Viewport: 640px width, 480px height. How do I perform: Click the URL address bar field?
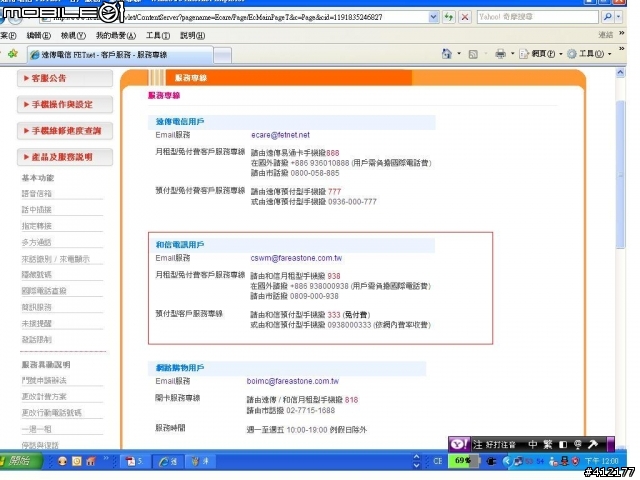(x=234, y=17)
